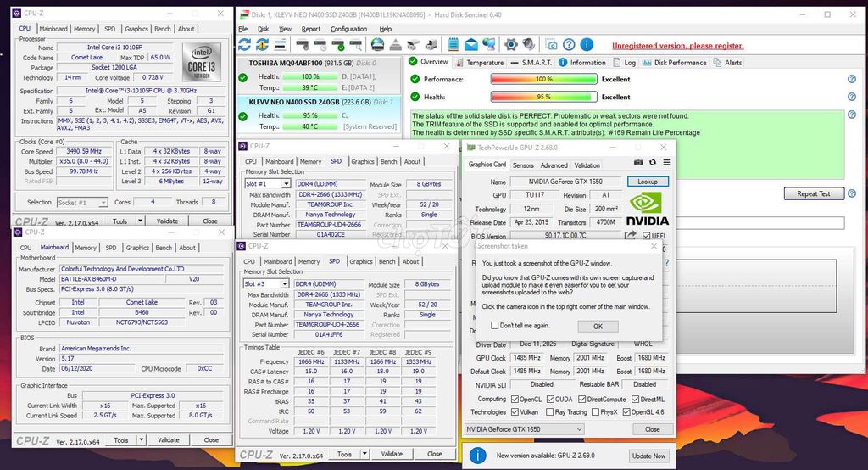The image size is (868, 470).
Task: Click the Lookup button in GPU-Z
Action: point(648,182)
